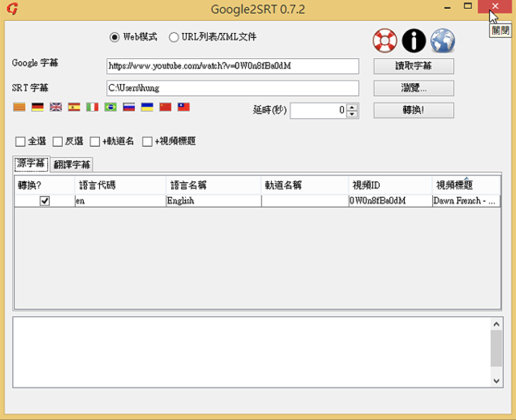Sort by the 語言代碼 column header
Viewport: 516px width, 420px height.
click(x=120, y=185)
